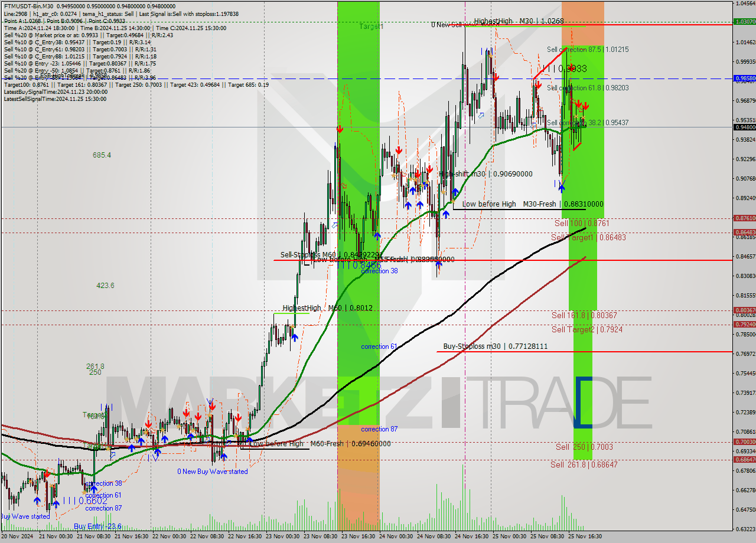Click the 'Sell 100 | 0.8761' label
Viewport: 756px width, 543px height.
pyautogui.click(x=582, y=223)
